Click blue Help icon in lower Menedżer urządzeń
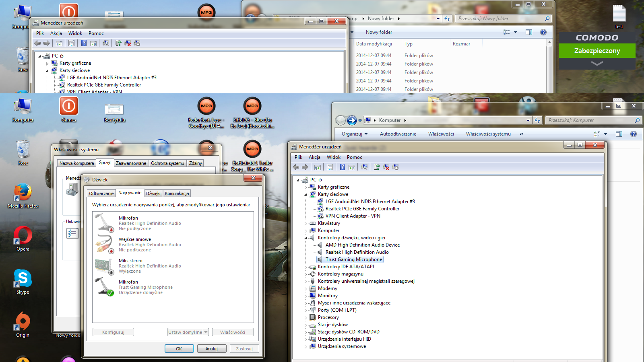 pyautogui.click(x=343, y=167)
